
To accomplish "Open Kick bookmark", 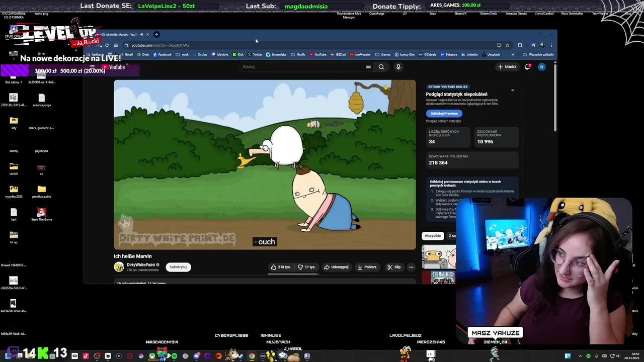I will coord(238,54).
